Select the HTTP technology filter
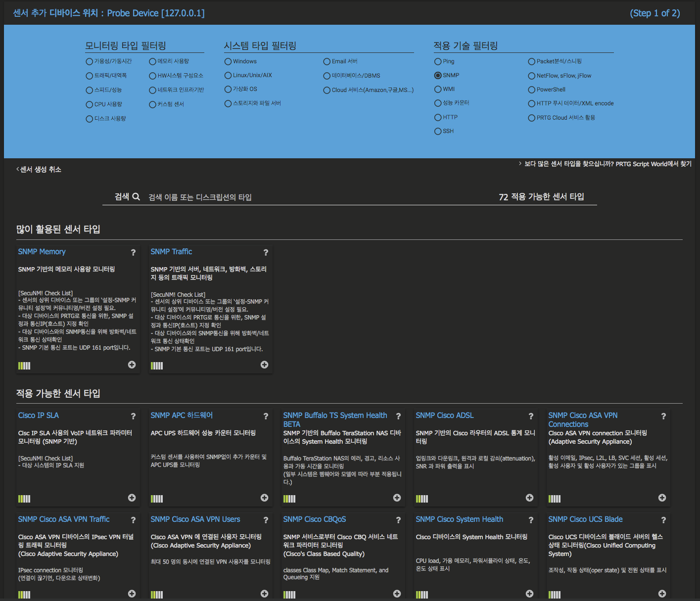700x601 pixels. [438, 118]
